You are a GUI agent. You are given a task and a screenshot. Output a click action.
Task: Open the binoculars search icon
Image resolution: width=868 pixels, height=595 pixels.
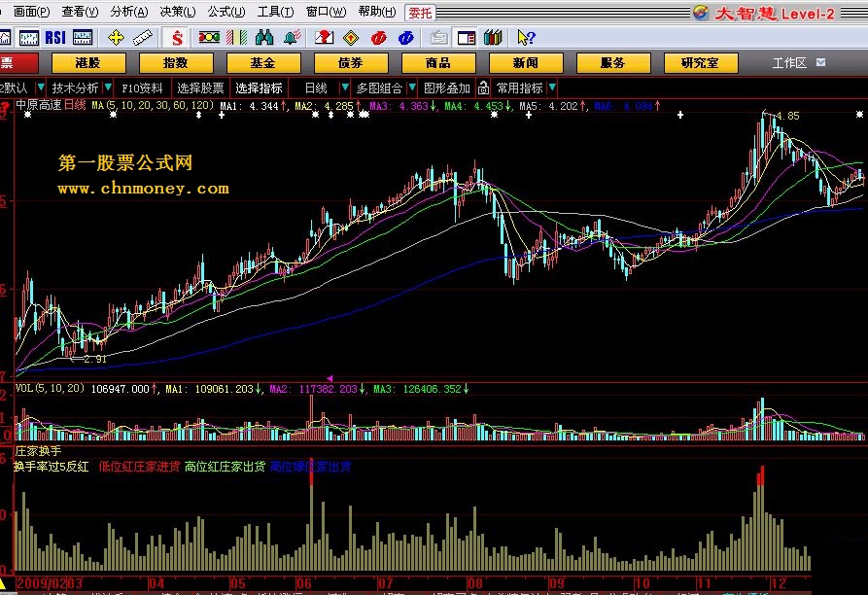(x=264, y=38)
